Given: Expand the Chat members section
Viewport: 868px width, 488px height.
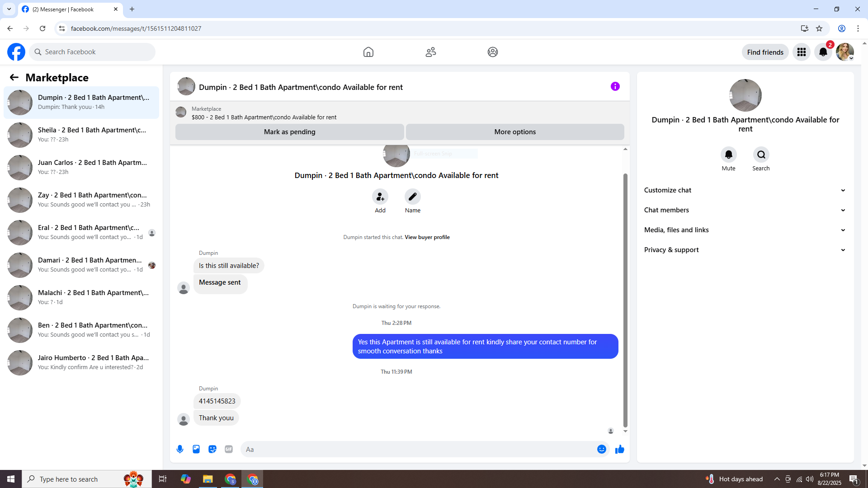Looking at the screenshot, I should click(745, 210).
